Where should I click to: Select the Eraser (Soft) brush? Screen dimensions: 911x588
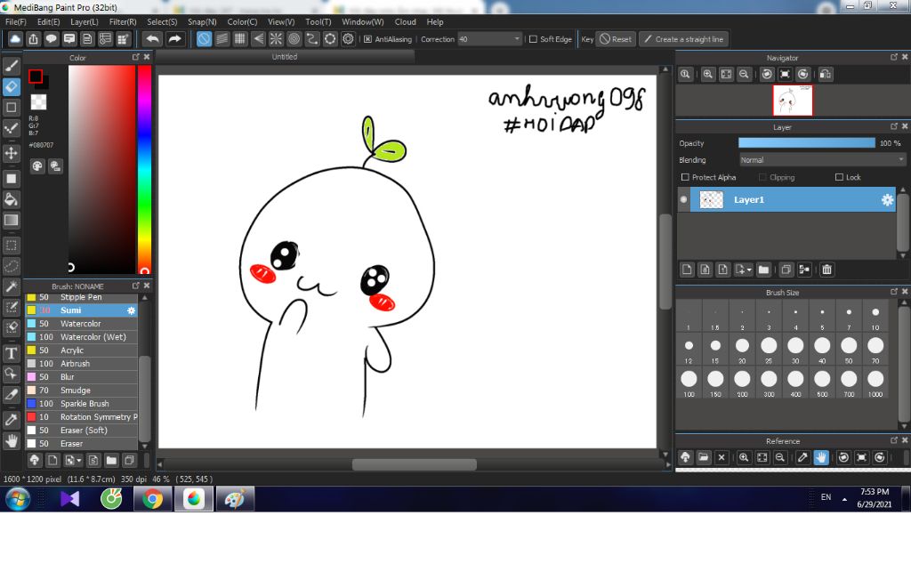(81, 431)
